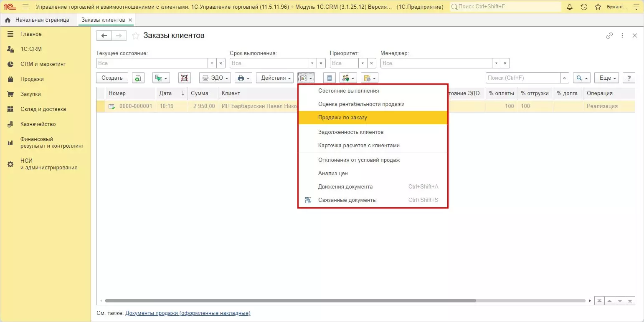644x322 pixels.
Task: Choose Карточка расчетов с клиентами
Action: [x=373, y=146]
